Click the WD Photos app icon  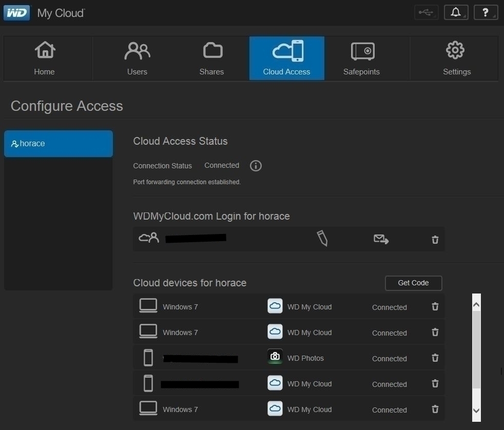[x=275, y=357]
